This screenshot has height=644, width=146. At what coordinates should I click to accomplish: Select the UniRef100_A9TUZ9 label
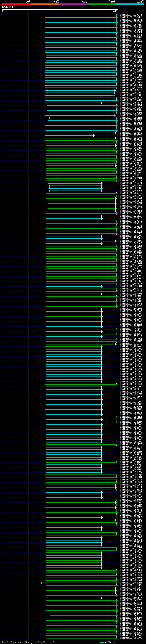pos(131,125)
